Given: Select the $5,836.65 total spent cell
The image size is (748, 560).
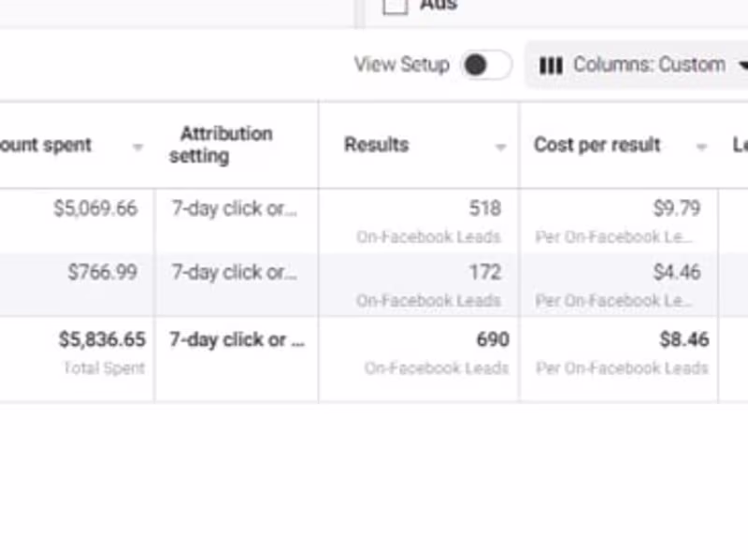Looking at the screenshot, I should 102,339.
